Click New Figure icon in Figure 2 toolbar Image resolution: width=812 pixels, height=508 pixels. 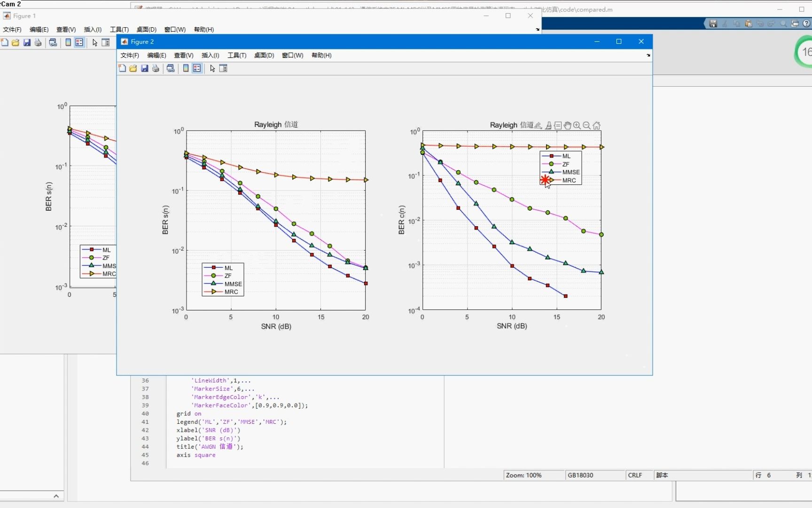122,68
